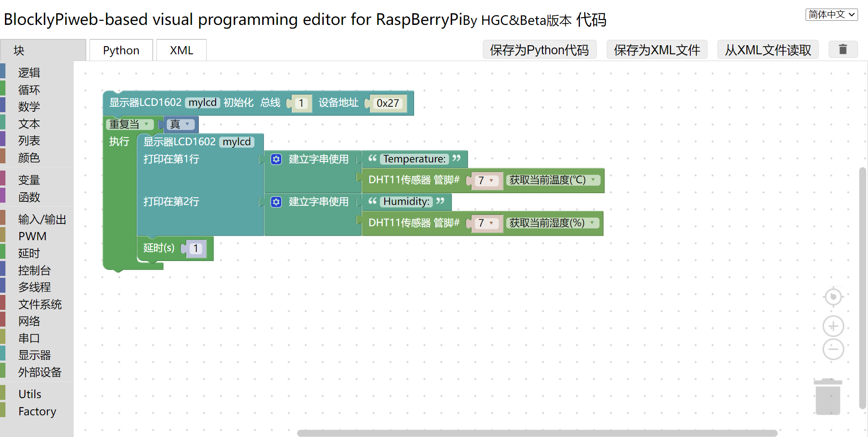Open gear mutator on Humidity string block
The width and height of the screenshot is (868, 437).
[276, 202]
